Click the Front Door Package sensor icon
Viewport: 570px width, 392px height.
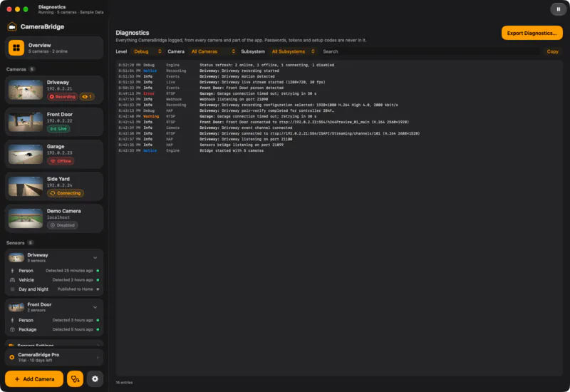[x=12, y=329]
